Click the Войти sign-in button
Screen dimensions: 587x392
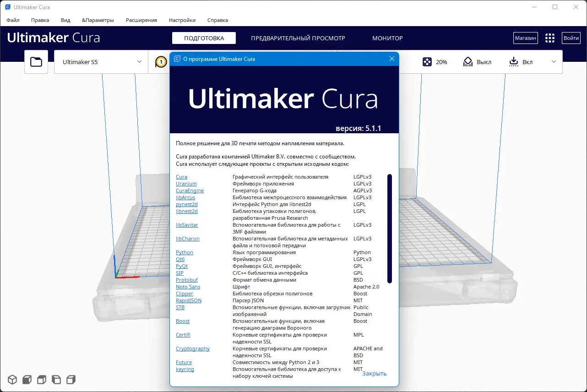(571, 38)
